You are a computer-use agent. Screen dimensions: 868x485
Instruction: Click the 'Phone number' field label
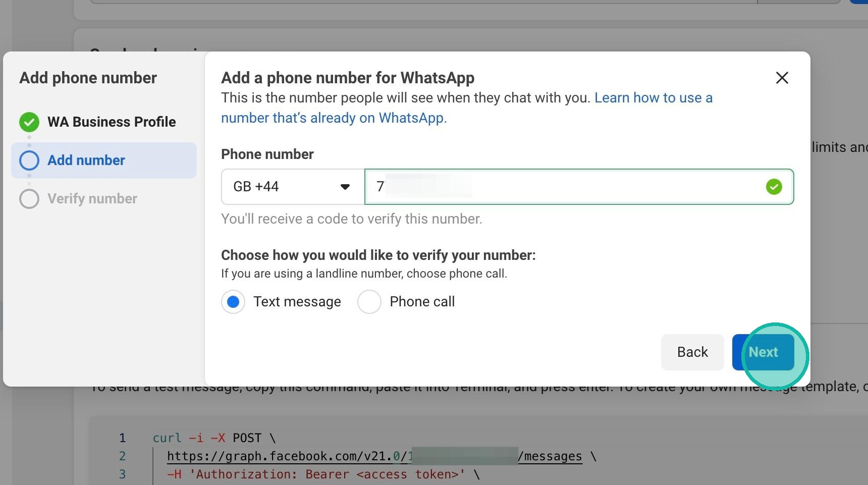point(267,154)
